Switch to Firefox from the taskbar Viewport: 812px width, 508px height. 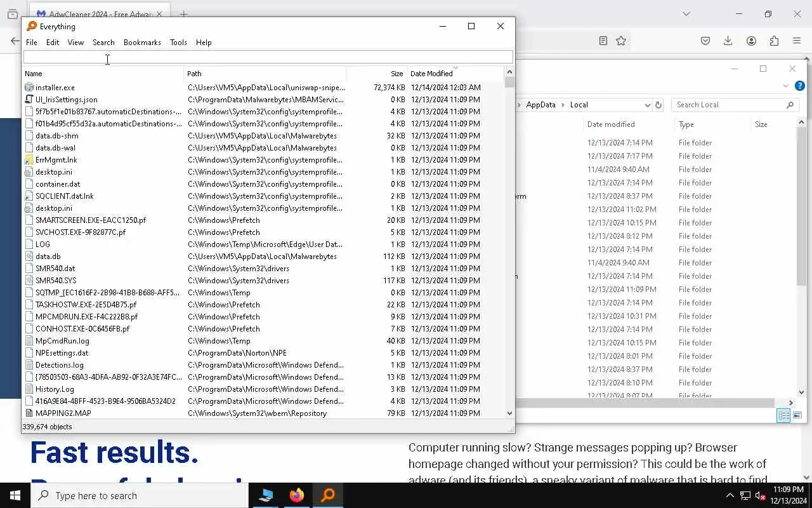[x=297, y=495]
